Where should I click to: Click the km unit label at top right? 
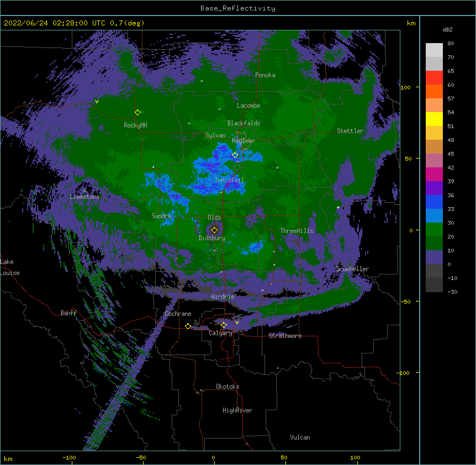point(411,23)
